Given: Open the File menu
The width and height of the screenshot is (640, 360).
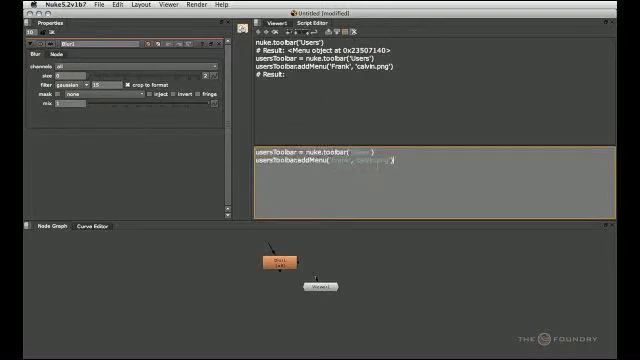Looking at the screenshot, I should tap(99, 4).
